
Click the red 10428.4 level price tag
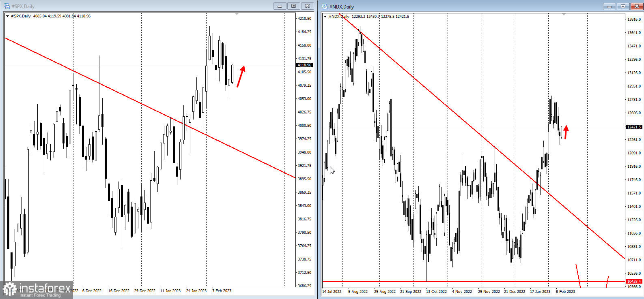[634, 281]
